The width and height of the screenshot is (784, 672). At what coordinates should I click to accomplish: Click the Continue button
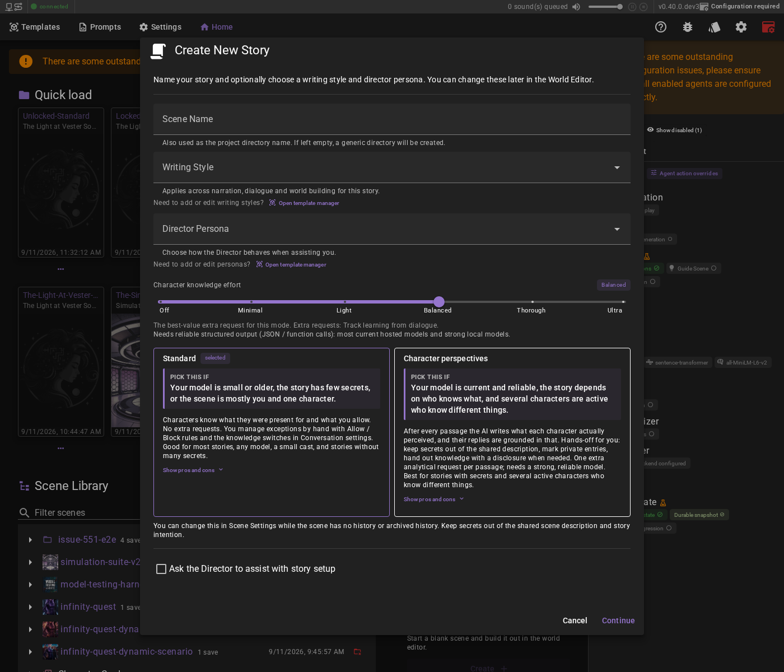(618, 620)
